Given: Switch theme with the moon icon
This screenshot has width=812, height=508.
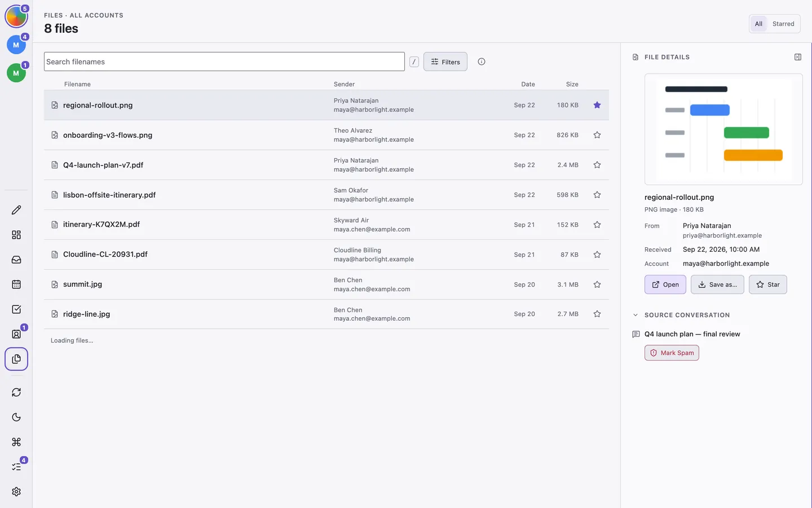Looking at the screenshot, I should (16, 417).
